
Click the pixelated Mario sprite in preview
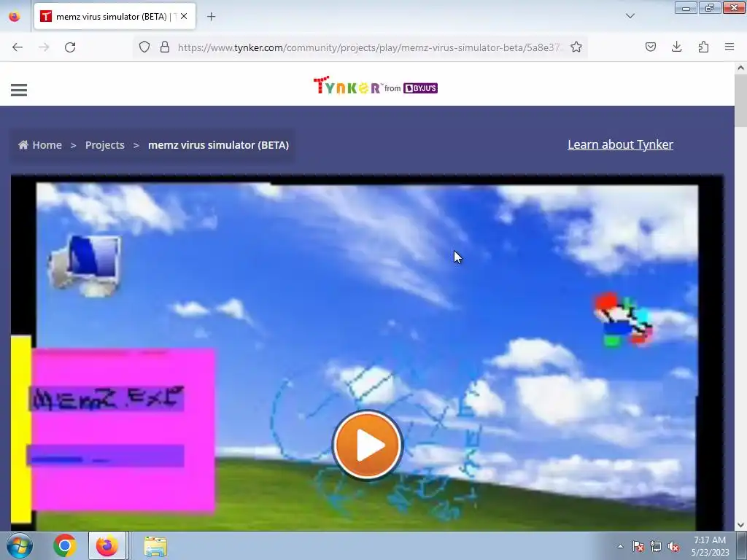[x=623, y=319]
